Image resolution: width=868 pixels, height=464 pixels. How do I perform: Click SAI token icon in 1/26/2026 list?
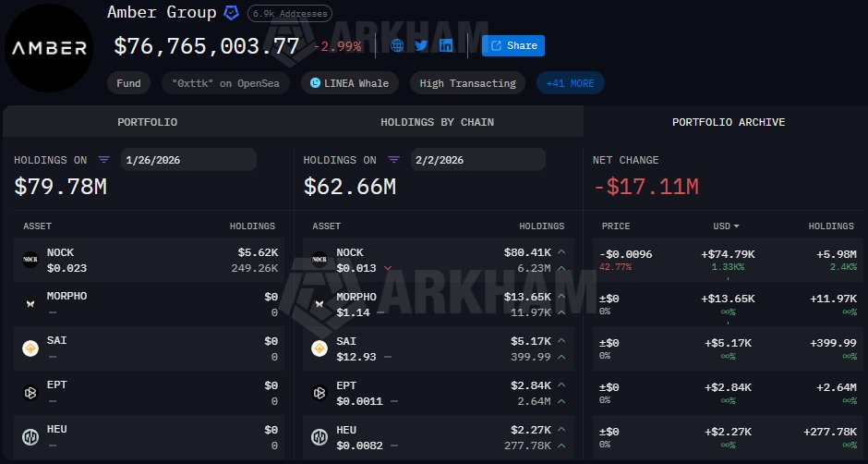click(x=30, y=348)
